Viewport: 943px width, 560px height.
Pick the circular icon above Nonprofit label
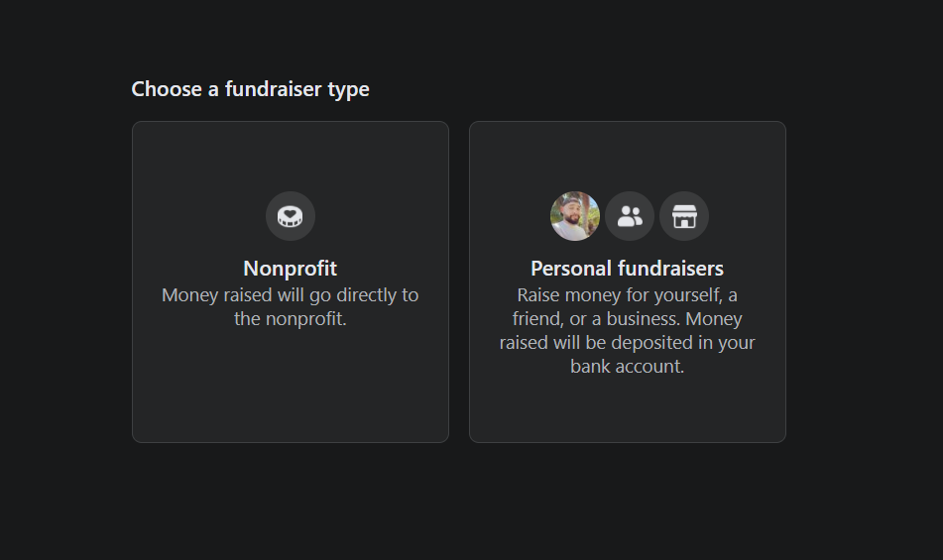(x=291, y=216)
